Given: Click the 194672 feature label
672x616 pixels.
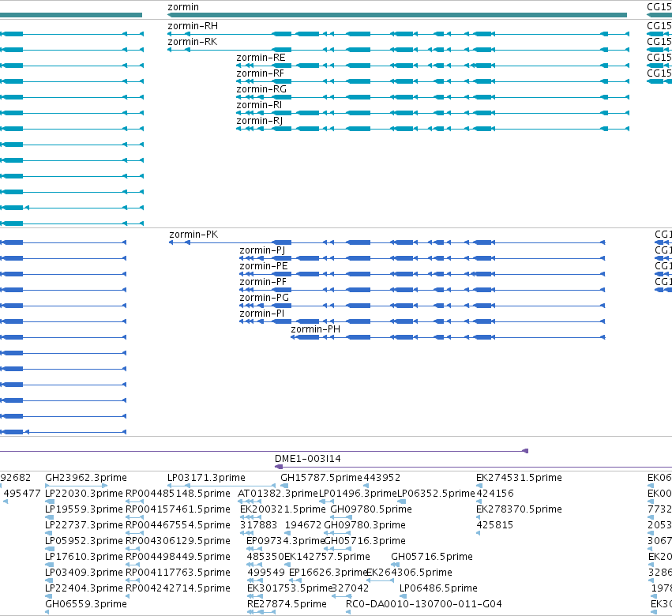Looking at the screenshot, I should click(303, 525).
